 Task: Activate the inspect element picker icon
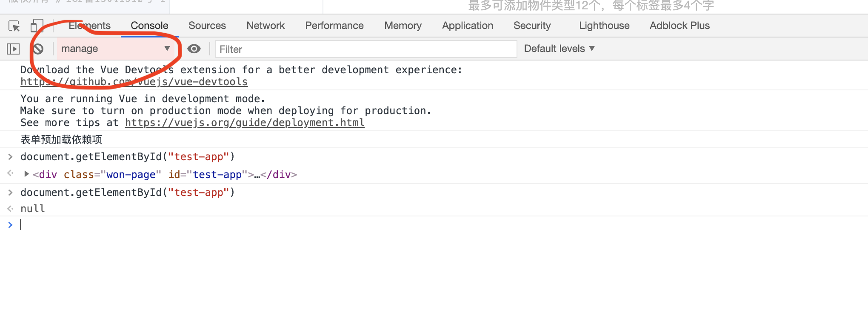(14, 26)
